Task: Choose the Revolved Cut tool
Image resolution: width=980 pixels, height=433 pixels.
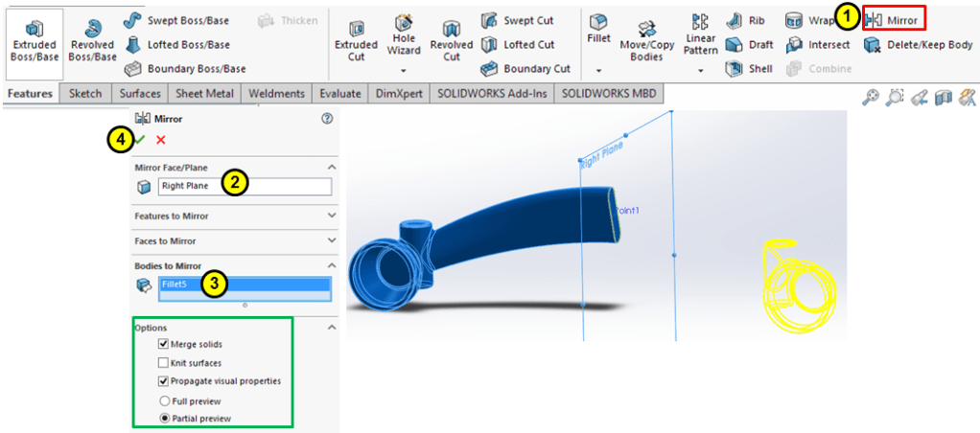Action: [451, 38]
